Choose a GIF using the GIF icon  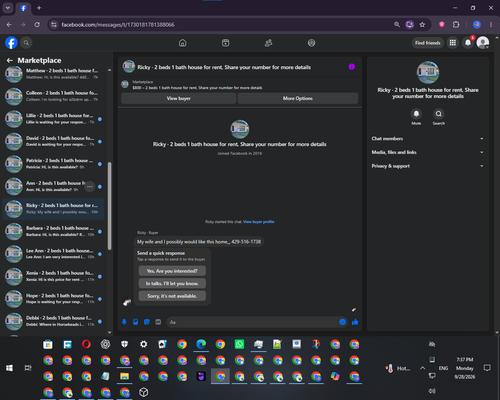click(158, 322)
